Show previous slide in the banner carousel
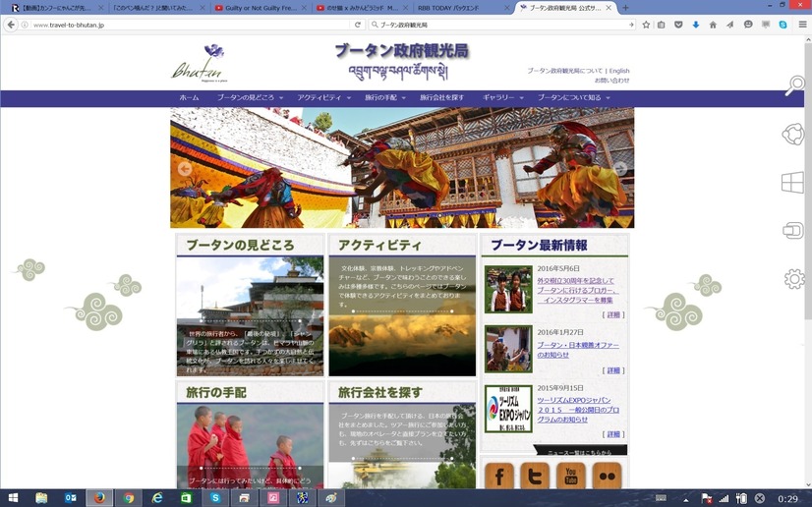 pos(185,169)
